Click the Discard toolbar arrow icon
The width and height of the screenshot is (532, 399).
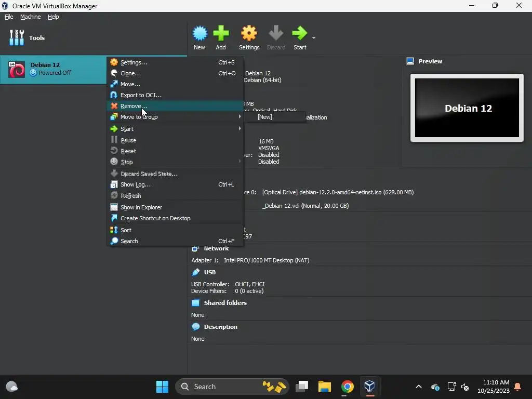[276, 33]
